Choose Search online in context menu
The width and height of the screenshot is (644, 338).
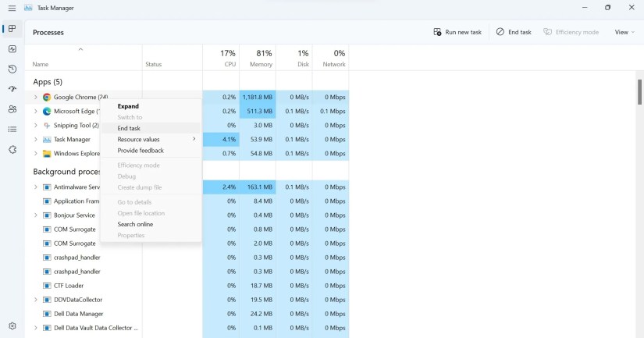click(x=151, y=224)
